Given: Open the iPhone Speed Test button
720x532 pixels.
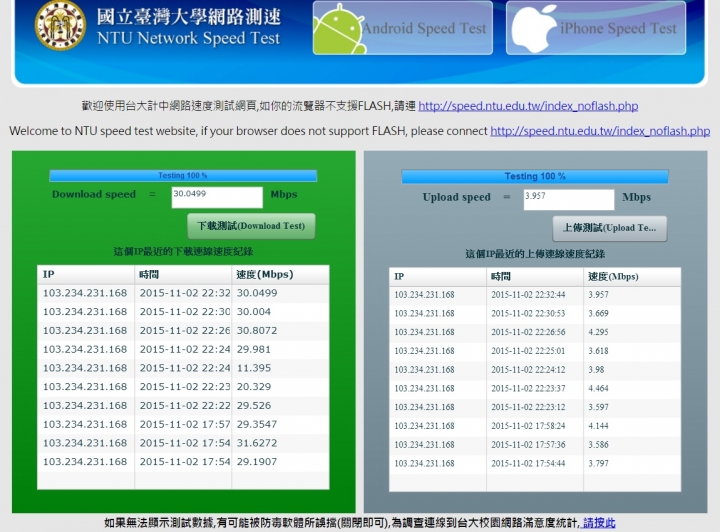Looking at the screenshot, I should click(x=596, y=28).
